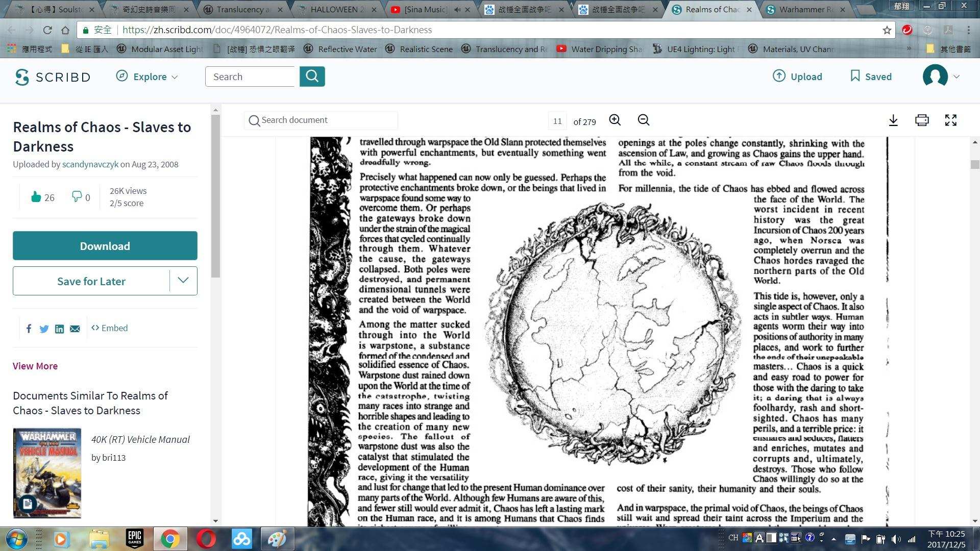Bookmark page with Chrome star icon

click(887, 30)
